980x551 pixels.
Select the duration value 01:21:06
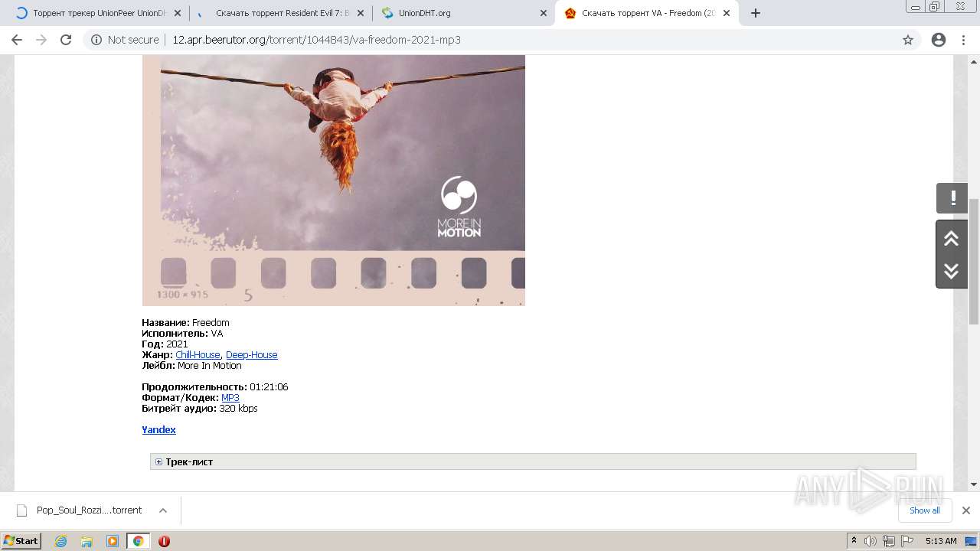click(x=269, y=387)
